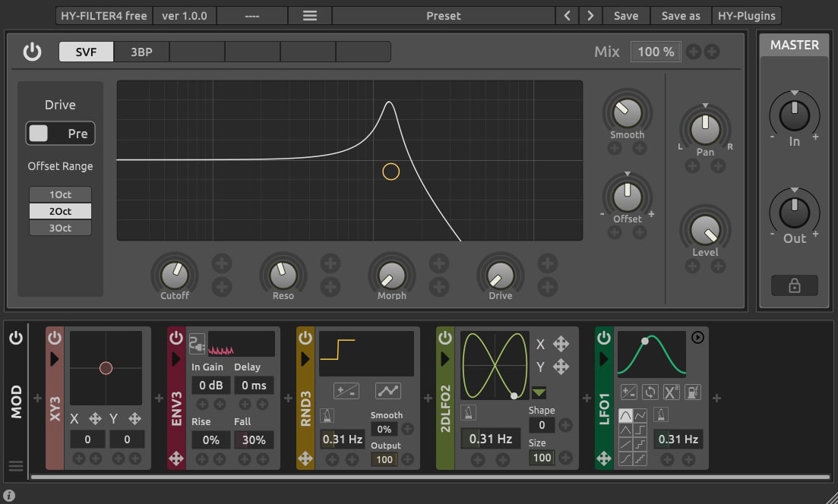Switch to the 3BP tab
Screen dimensions: 838x504
[x=141, y=52]
